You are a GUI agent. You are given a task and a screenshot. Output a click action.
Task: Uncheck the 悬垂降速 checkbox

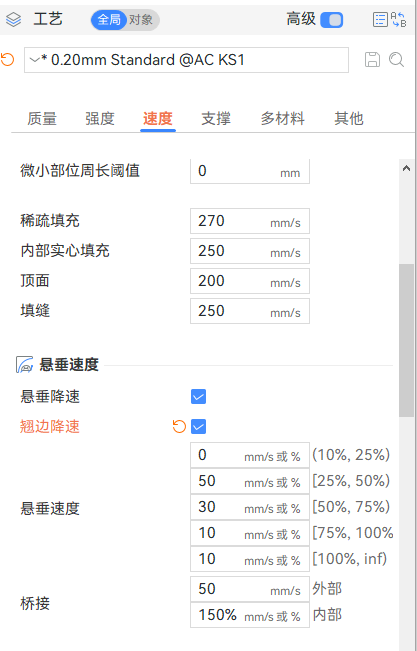199,396
